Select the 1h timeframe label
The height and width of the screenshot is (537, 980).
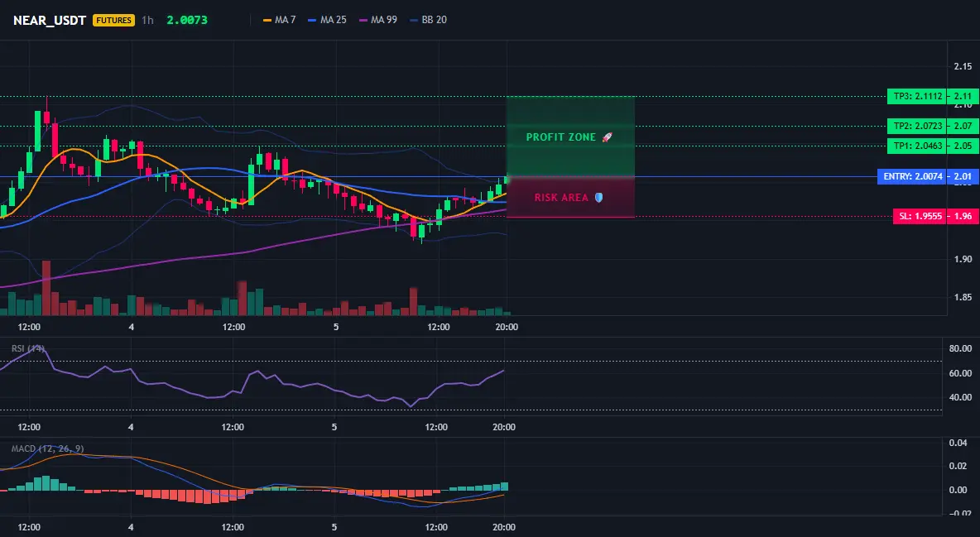(147, 20)
